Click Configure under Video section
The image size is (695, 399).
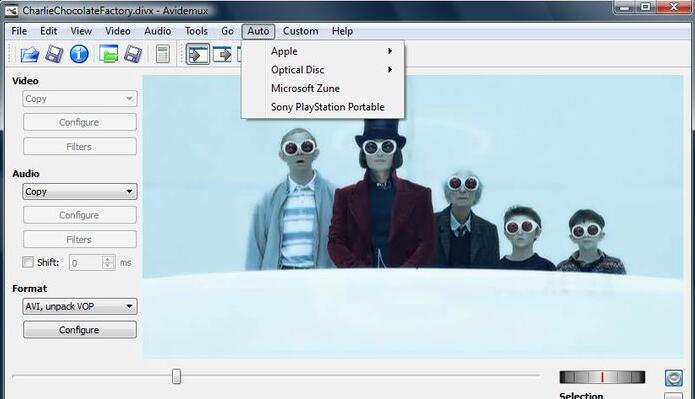(x=80, y=122)
